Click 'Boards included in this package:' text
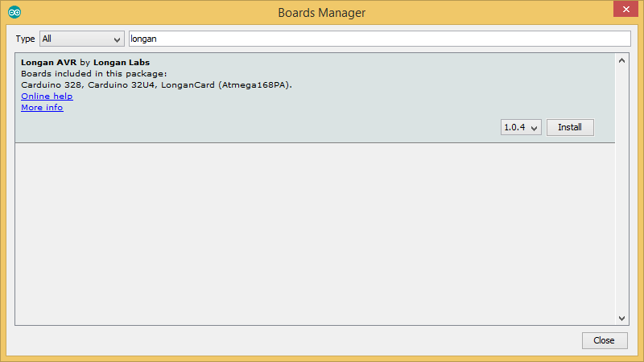Viewport: 644px width, 362px height. coord(94,74)
